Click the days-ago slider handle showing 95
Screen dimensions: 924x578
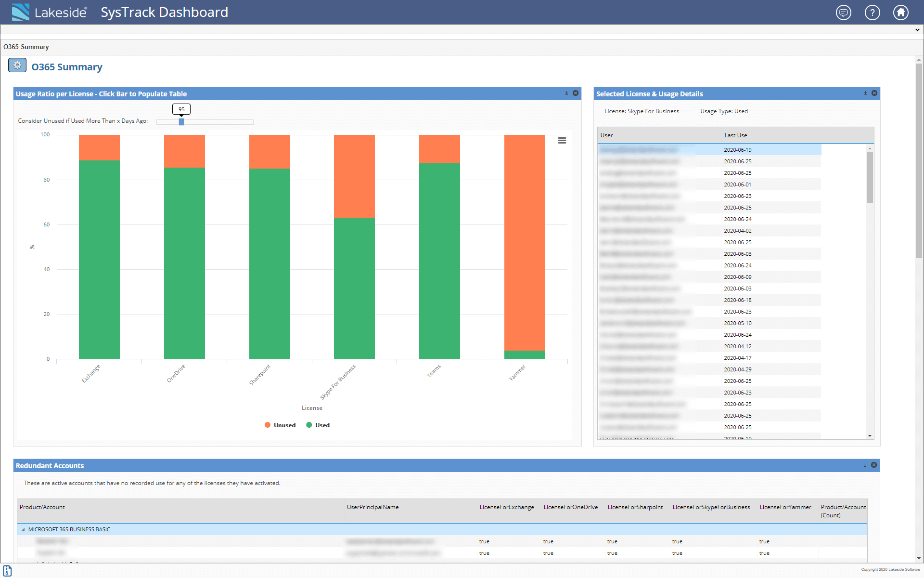[181, 122]
